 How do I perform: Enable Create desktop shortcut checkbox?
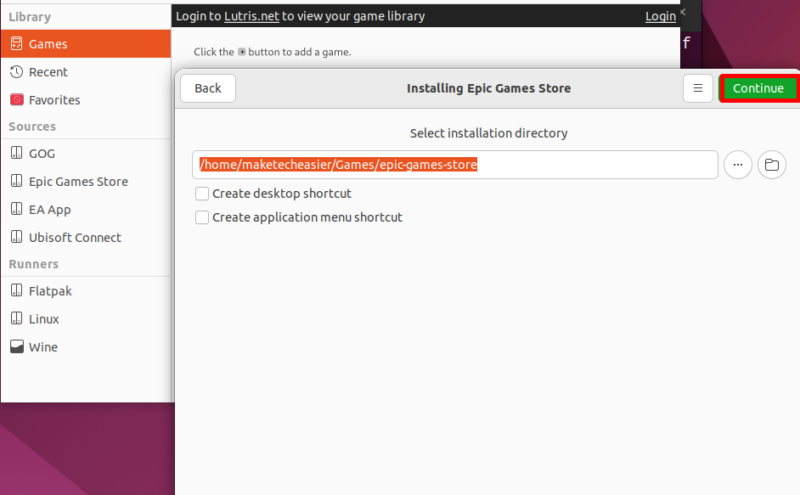click(202, 193)
